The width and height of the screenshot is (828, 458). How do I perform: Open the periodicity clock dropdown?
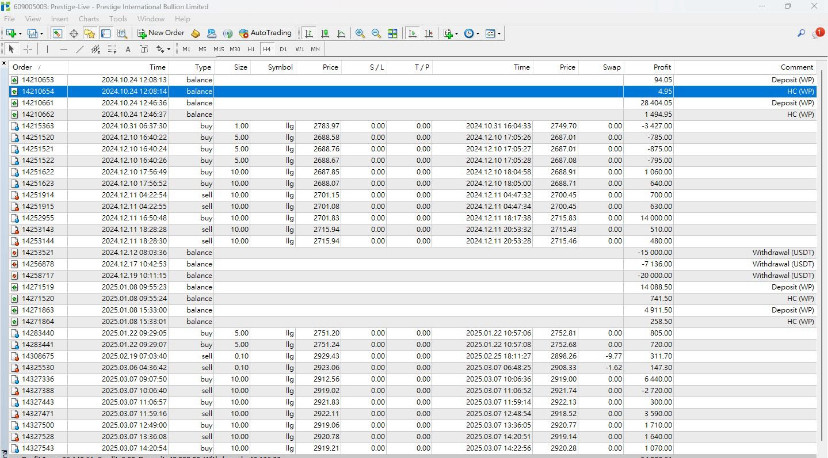476,33
